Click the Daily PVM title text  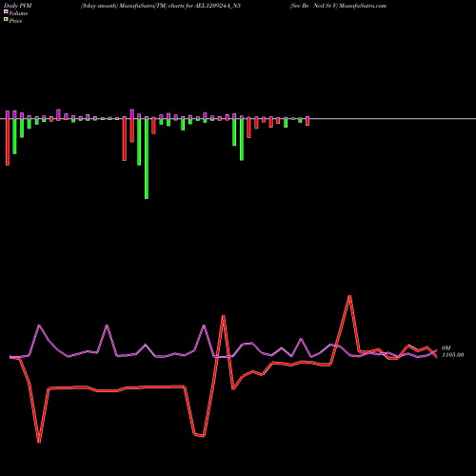click(x=18, y=6)
